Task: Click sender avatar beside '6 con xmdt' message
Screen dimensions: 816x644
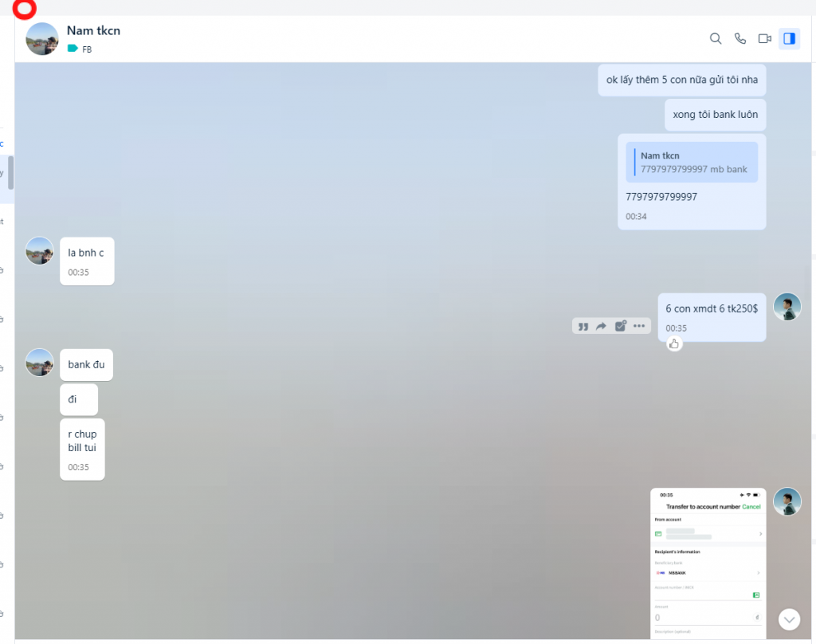Action: (x=787, y=307)
